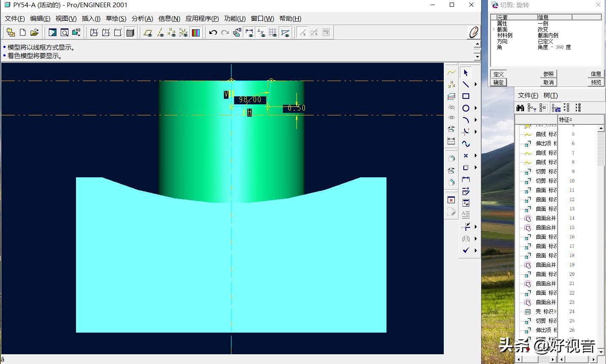Open the 分析(A) menu
The height and width of the screenshot is (364, 606).
click(142, 19)
